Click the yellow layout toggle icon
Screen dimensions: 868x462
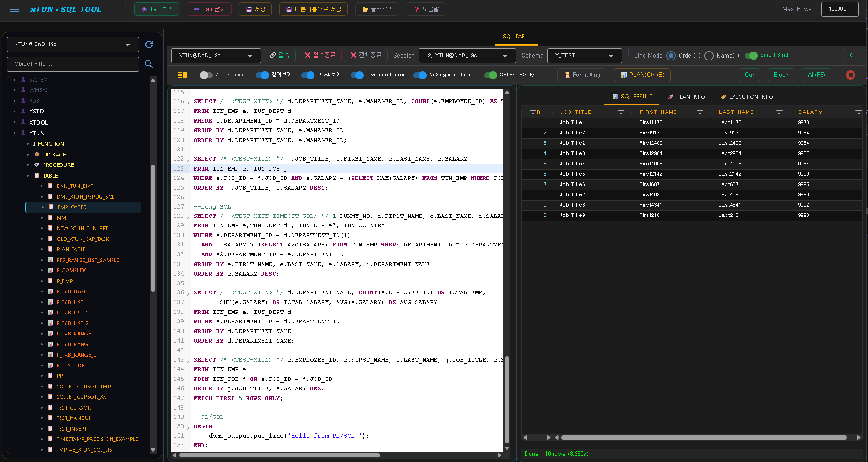coord(182,75)
